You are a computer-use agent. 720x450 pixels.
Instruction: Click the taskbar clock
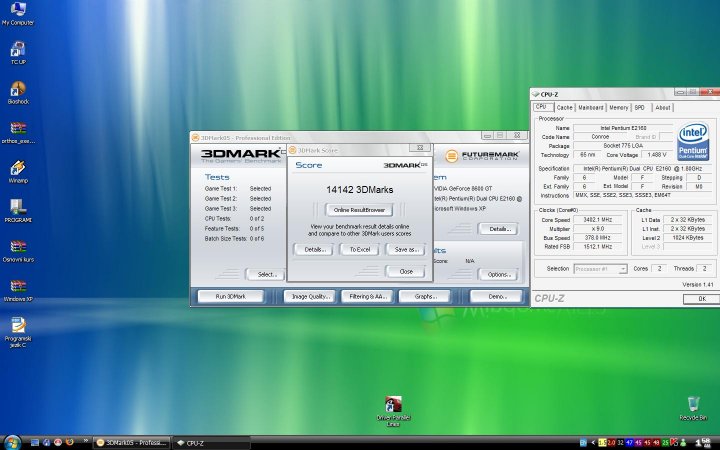[703, 443]
